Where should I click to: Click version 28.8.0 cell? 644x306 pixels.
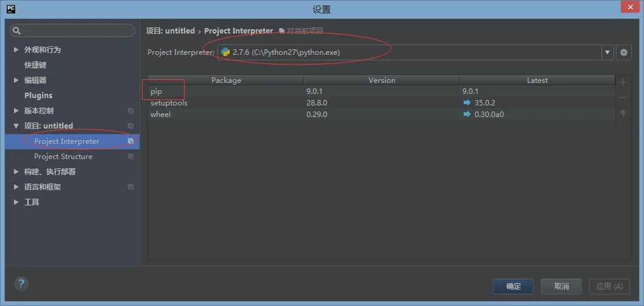tap(317, 102)
